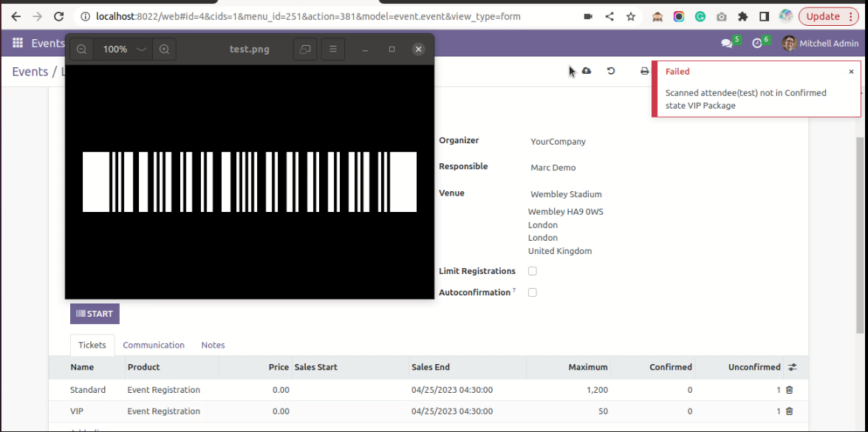Click the barcode image in test.png viewer
868x432 pixels.
click(x=249, y=182)
